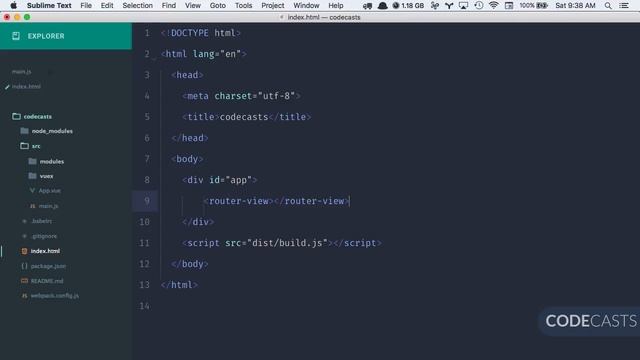The width and height of the screenshot is (640, 360).
Task: Fold the html tag at line 2
Action: (154, 59)
